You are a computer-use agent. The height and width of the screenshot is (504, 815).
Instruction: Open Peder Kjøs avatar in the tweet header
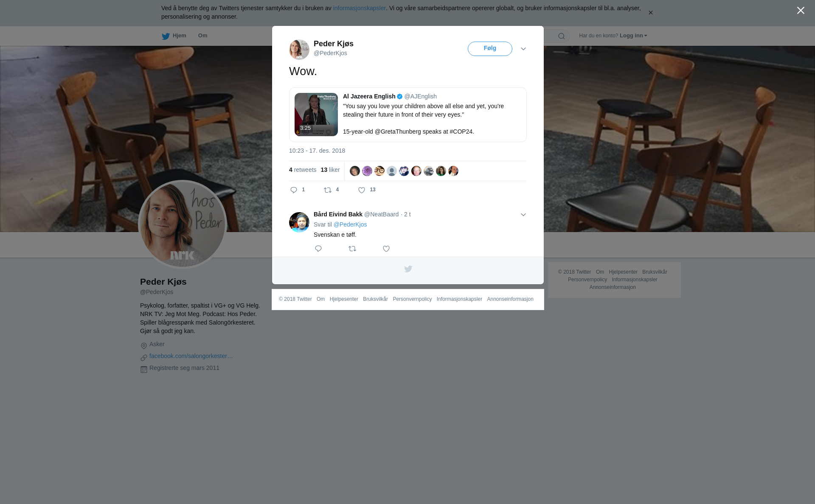tap(299, 50)
